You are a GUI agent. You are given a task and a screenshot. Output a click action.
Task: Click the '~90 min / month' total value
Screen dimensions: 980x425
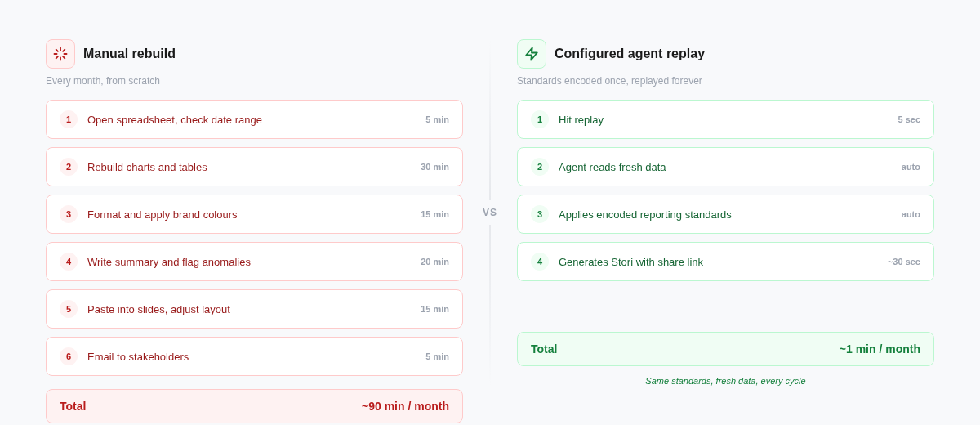405,406
